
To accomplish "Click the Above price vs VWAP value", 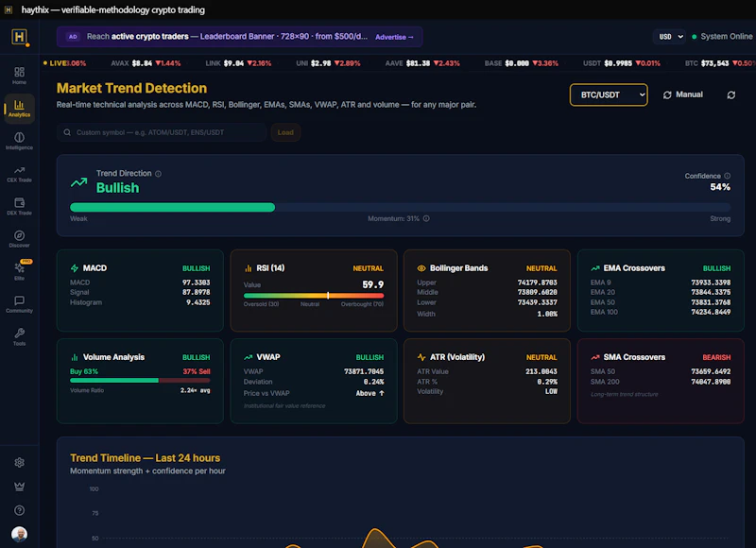I will pyautogui.click(x=369, y=393).
